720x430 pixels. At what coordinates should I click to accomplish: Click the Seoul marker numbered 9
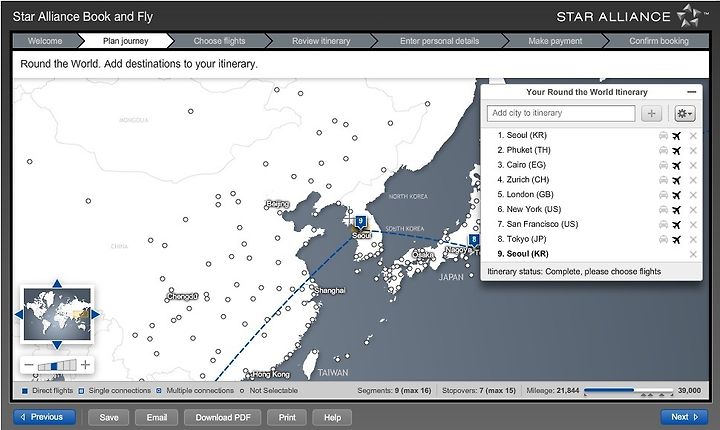pos(360,222)
